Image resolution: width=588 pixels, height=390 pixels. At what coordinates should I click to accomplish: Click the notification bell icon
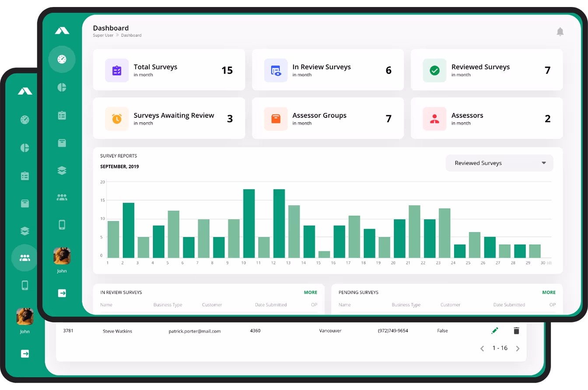pos(560,32)
